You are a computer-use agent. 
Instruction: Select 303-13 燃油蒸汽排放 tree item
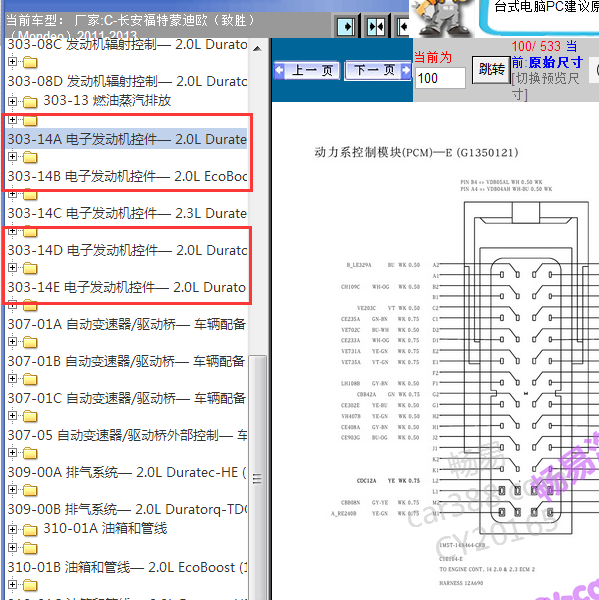(107, 101)
